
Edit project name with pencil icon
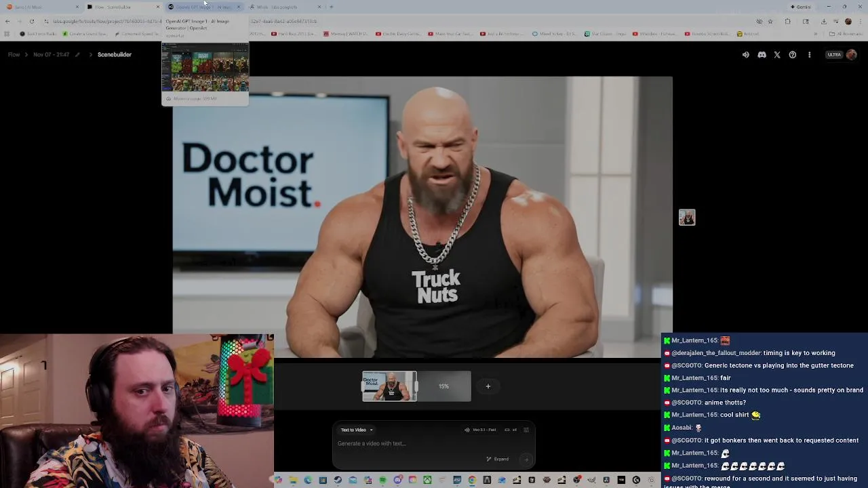tap(77, 55)
